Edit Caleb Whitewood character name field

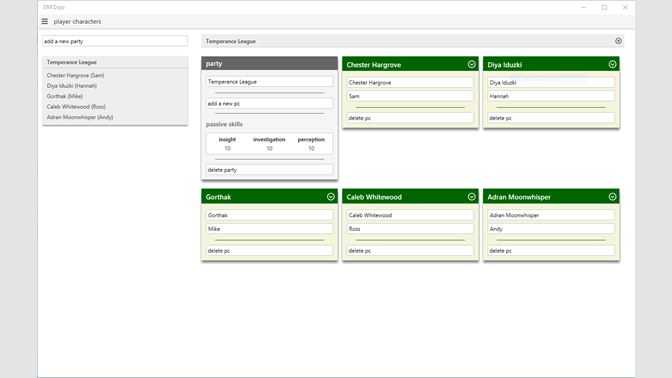point(410,215)
